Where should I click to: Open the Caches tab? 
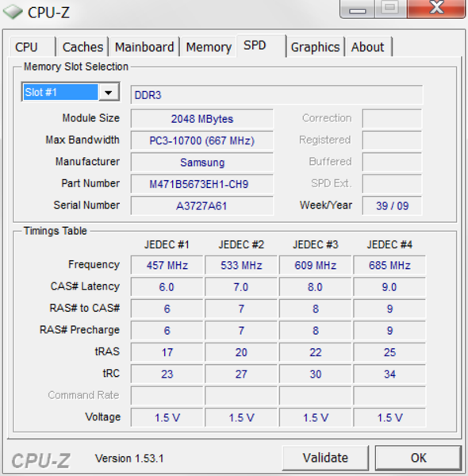(82, 47)
